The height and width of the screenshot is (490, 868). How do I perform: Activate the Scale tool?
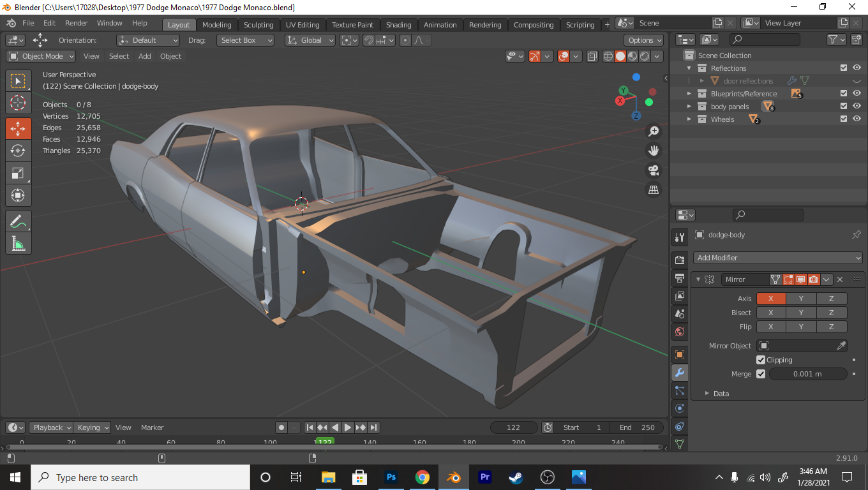click(18, 173)
